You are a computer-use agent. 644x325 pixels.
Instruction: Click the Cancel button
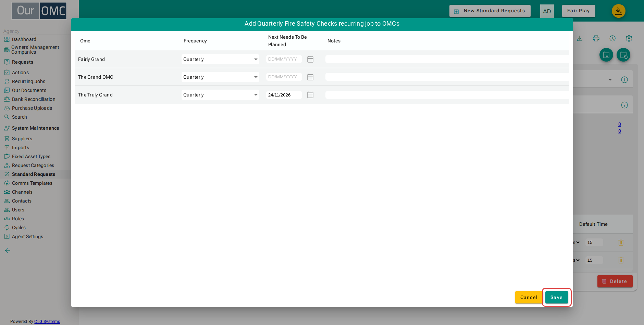coord(529,297)
